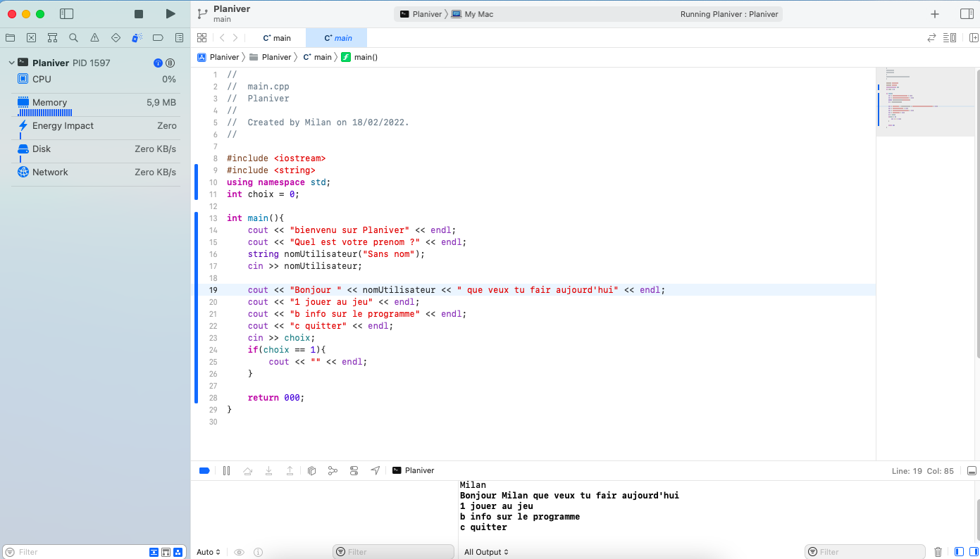
Task: Open the Report navigator
Action: pyautogui.click(x=179, y=38)
